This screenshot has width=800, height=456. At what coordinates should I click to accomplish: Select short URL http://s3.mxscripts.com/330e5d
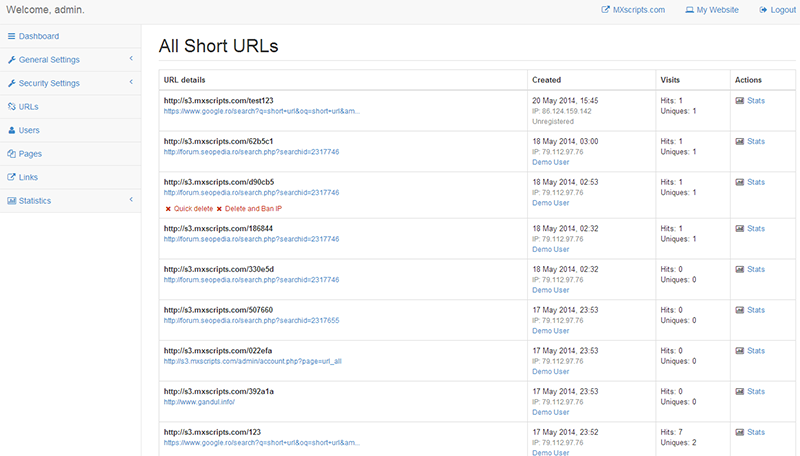coord(219,269)
